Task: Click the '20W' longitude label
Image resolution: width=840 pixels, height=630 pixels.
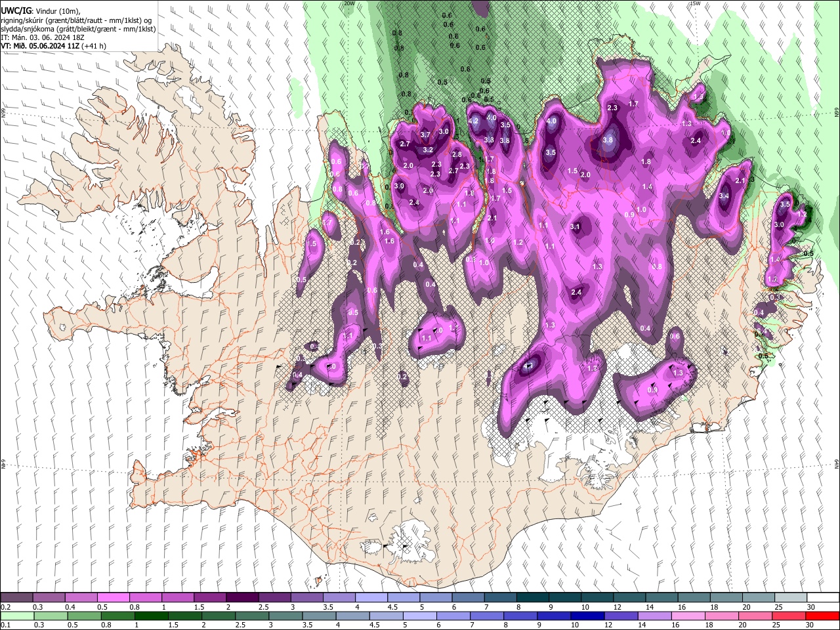Action: point(349,3)
